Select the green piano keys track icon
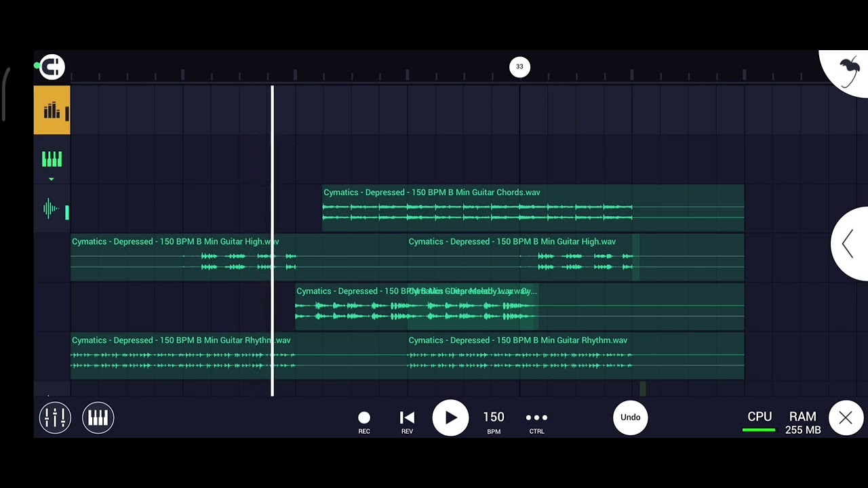 tap(52, 159)
